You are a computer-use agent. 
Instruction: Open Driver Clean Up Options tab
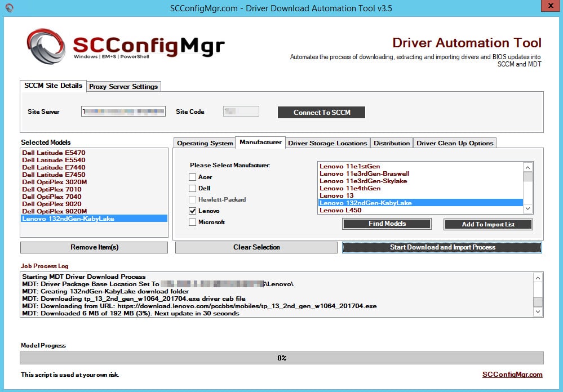pyautogui.click(x=455, y=143)
